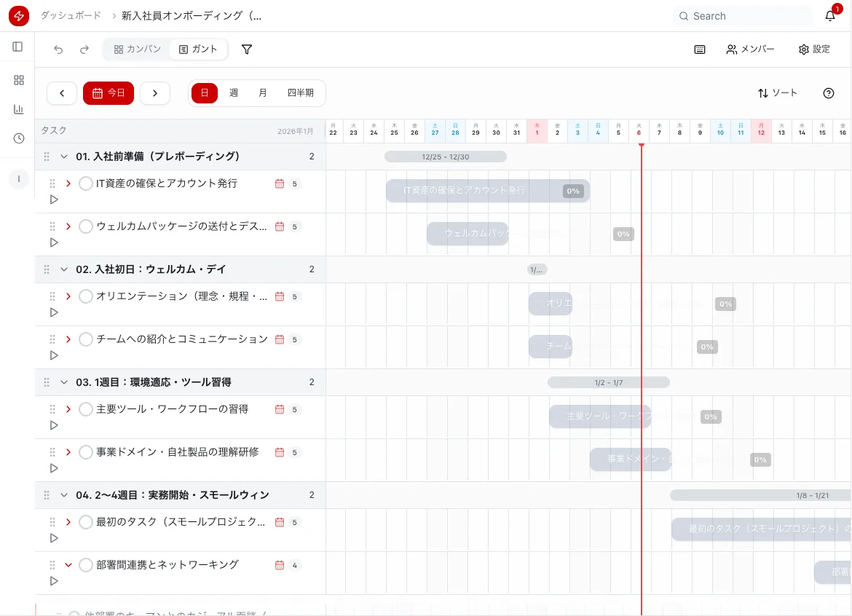Collapse the 03. 1週目 group
This screenshot has width=852, height=616.
coord(64,382)
